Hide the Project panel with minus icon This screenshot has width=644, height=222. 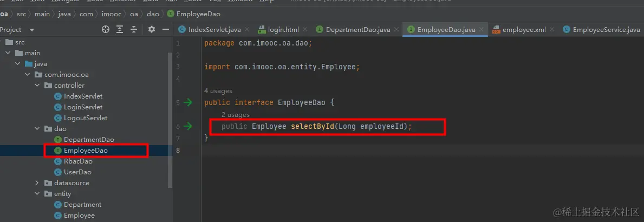(x=166, y=30)
